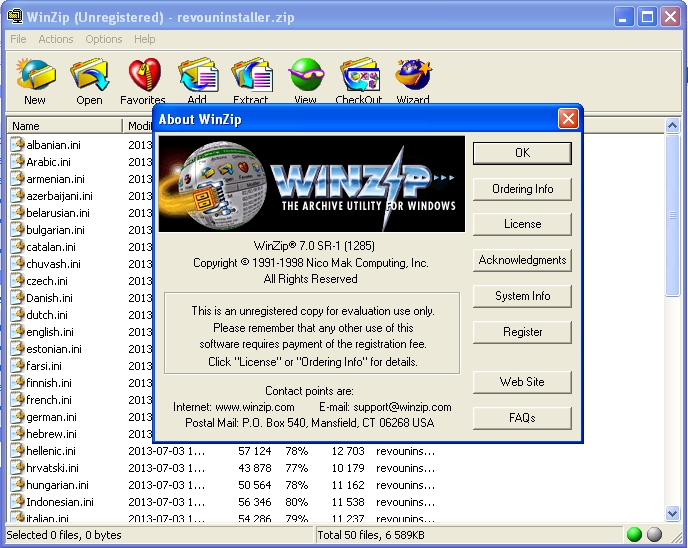
Task: Click the CheckOut toolbar icon
Action: click(x=359, y=76)
